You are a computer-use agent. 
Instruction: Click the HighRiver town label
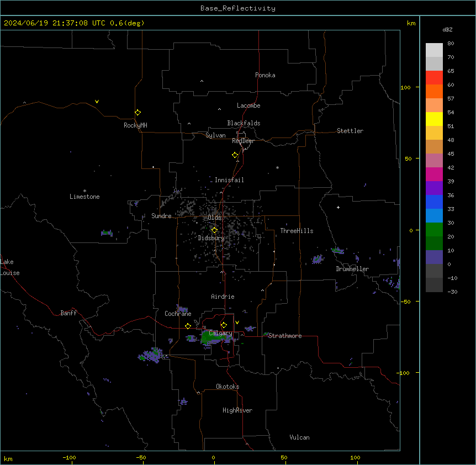coord(237,410)
